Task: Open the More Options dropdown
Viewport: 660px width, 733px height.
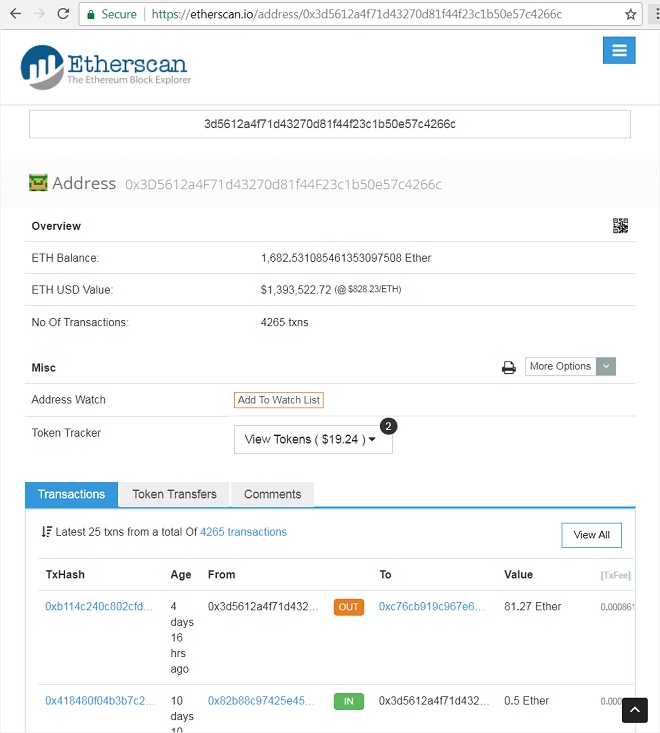Action: click(x=570, y=366)
